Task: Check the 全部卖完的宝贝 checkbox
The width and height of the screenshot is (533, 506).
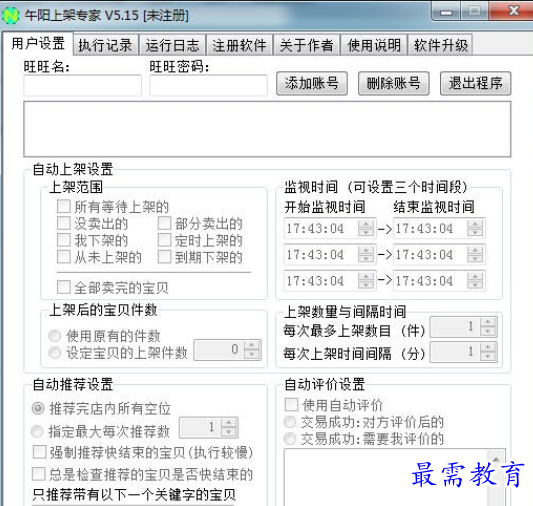Action: click(x=64, y=287)
